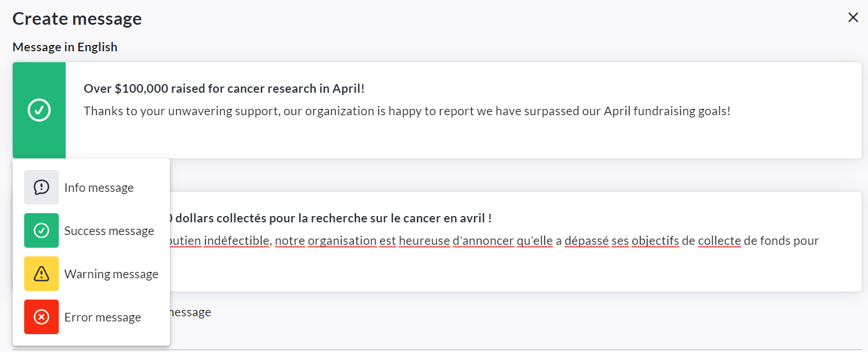Image resolution: width=868 pixels, height=352 pixels.
Task: Choose the green Success checkmark icon in menu
Action: click(x=41, y=230)
